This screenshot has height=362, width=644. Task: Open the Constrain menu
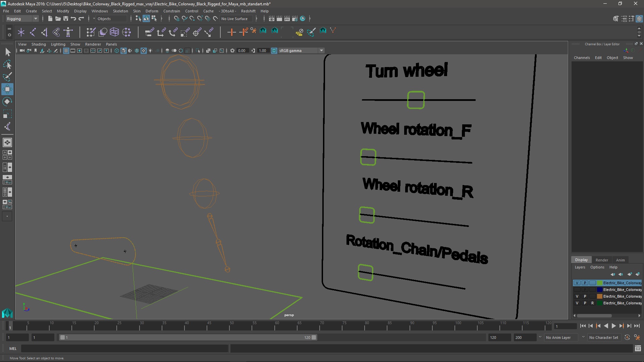pyautogui.click(x=171, y=11)
